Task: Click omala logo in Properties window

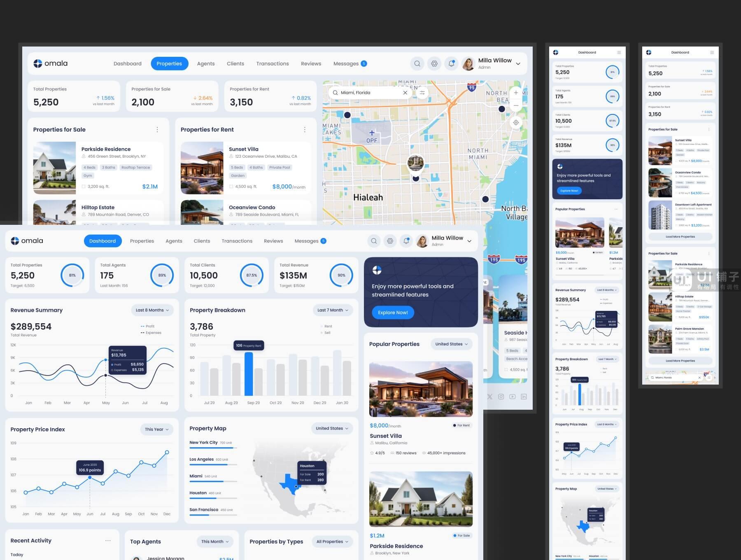Action: 50,63
